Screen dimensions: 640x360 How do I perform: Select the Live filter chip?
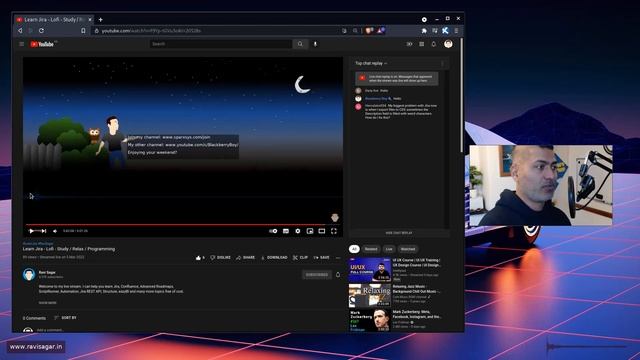389,249
